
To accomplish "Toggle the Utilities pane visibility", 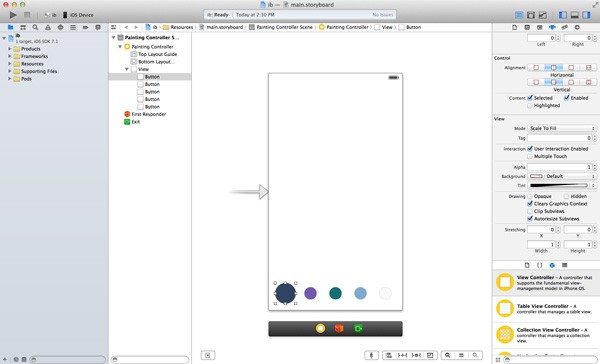I will tap(586, 15).
